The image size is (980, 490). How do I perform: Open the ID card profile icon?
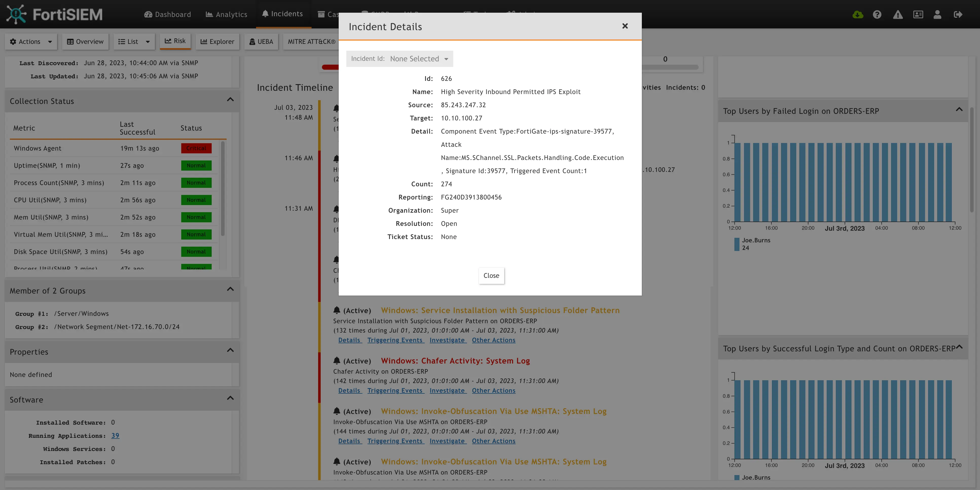tap(918, 14)
